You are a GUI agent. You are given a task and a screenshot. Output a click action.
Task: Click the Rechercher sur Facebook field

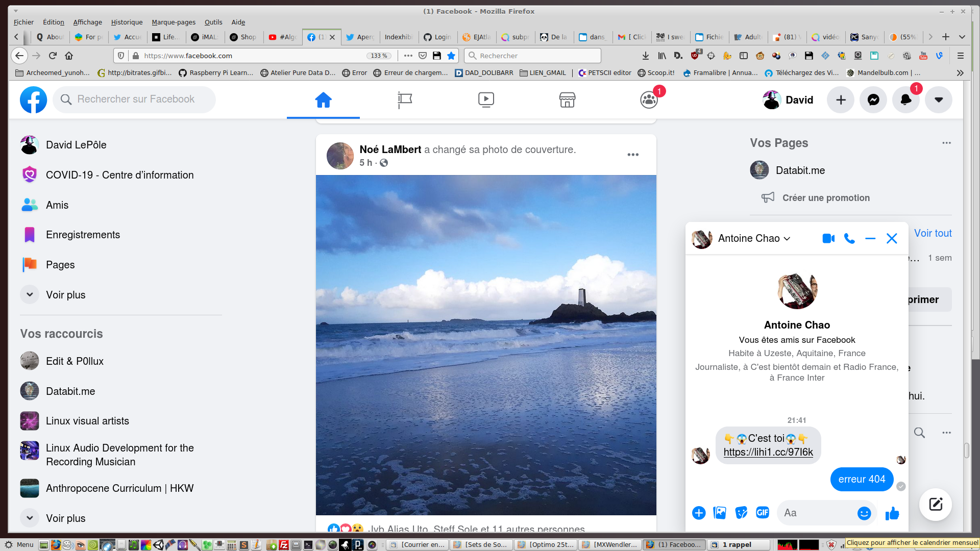[136, 99]
